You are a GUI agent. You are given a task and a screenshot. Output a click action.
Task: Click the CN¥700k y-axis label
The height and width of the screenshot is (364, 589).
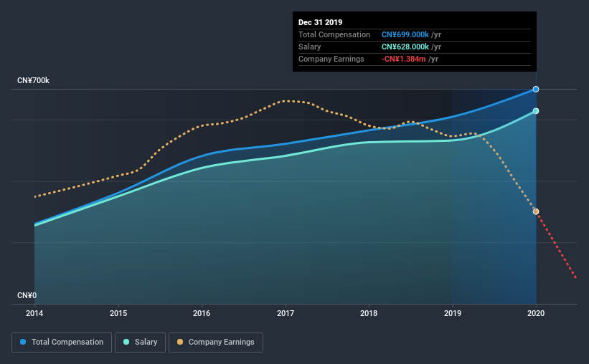[x=33, y=81]
